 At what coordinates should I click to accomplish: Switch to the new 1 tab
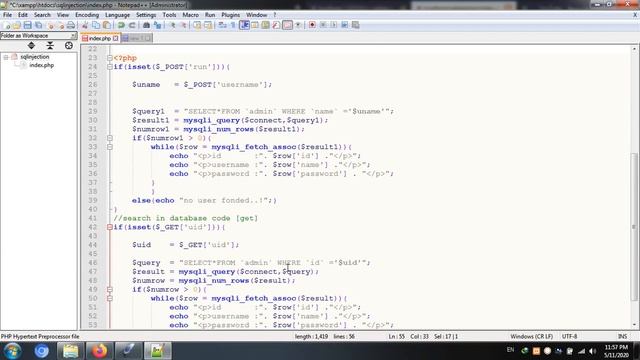pos(136,38)
